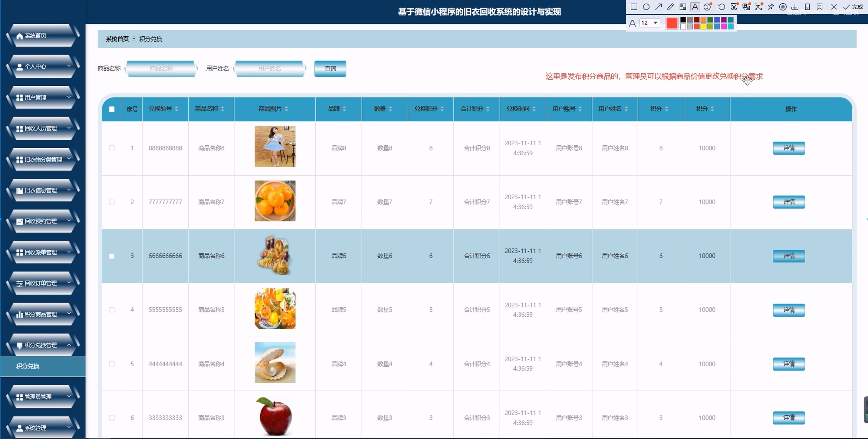This screenshot has width=868, height=439.
Task: Select the pencil freehand tool
Action: pos(671,7)
